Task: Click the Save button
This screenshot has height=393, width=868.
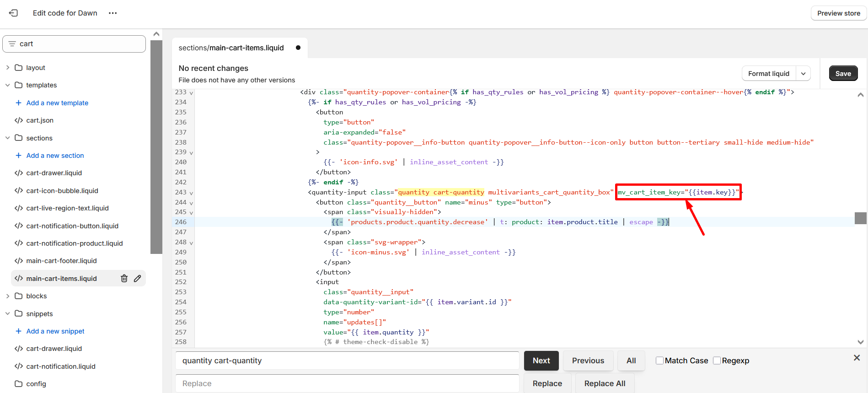Action: (x=843, y=74)
